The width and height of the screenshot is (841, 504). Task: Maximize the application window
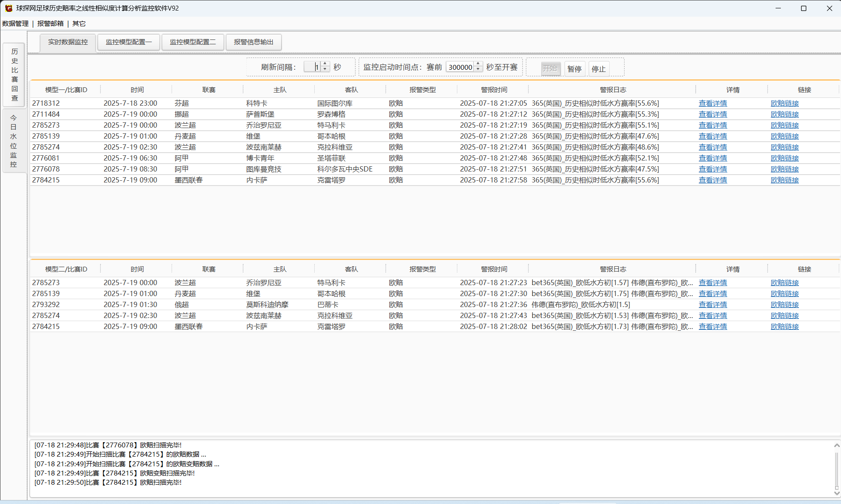[x=804, y=8]
